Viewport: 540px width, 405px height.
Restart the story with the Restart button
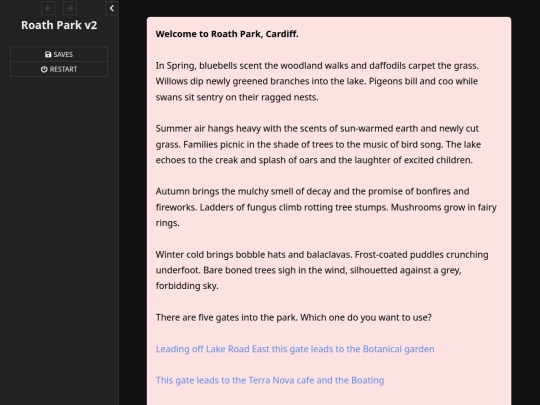[x=59, y=69]
